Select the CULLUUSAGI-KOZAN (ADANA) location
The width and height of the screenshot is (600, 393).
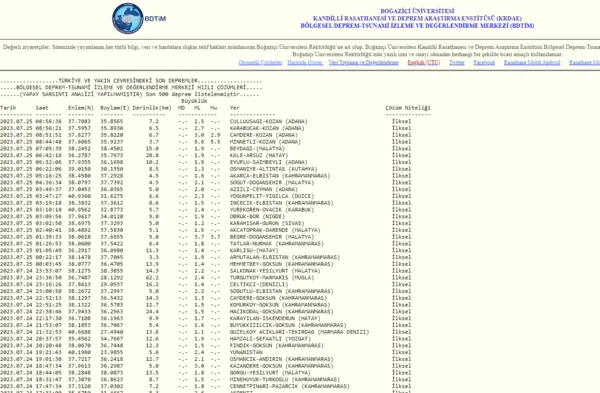pyautogui.click(x=269, y=122)
